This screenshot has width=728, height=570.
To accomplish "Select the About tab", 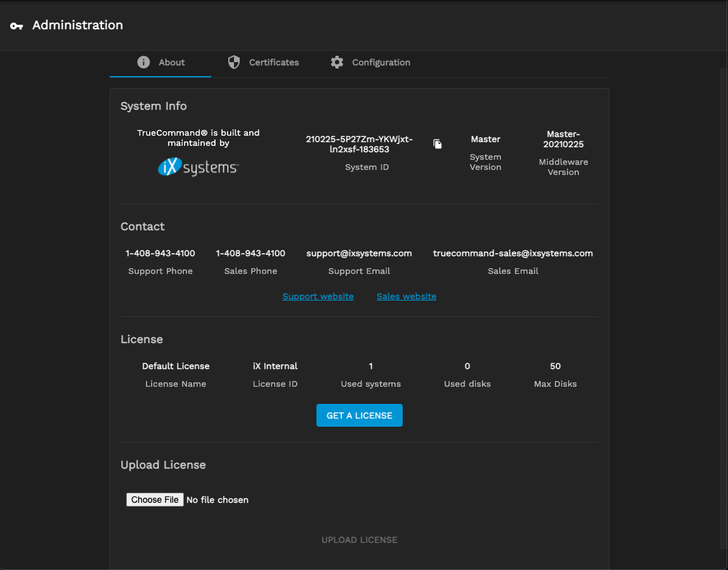I will point(171,62).
